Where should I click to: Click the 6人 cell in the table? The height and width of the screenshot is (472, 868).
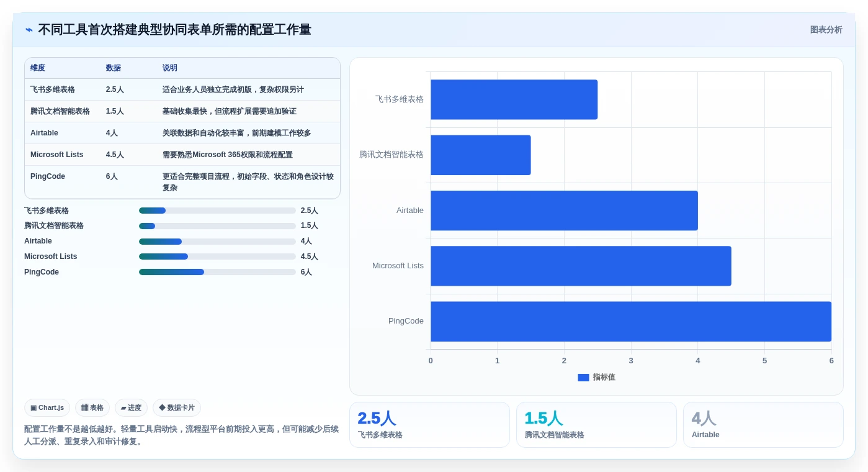(112, 176)
